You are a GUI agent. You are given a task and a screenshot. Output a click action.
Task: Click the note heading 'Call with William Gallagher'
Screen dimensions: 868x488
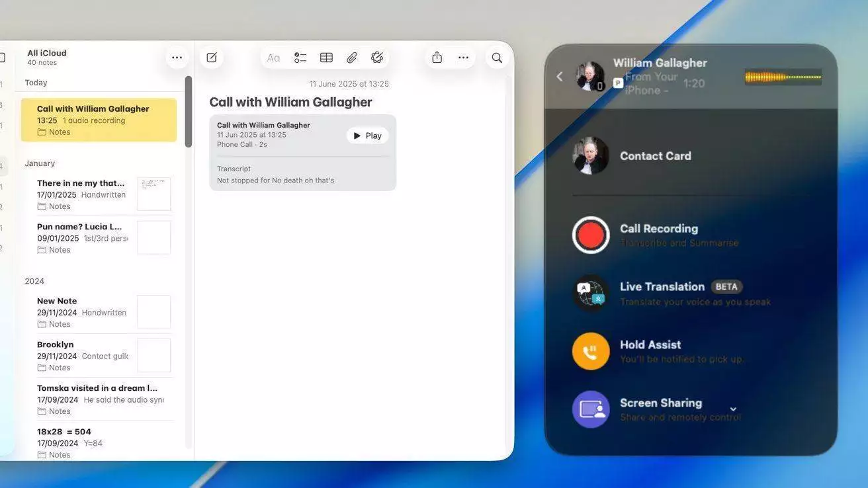click(291, 102)
